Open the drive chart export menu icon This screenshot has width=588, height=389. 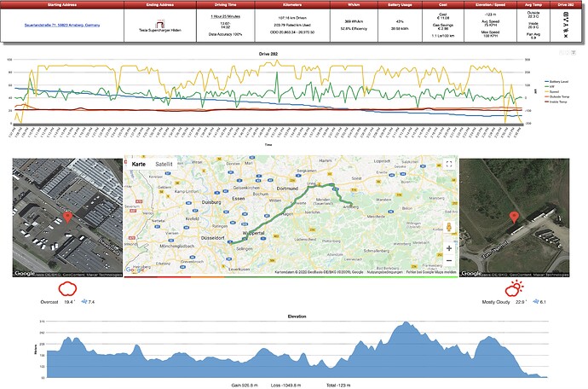click(x=574, y=53)
